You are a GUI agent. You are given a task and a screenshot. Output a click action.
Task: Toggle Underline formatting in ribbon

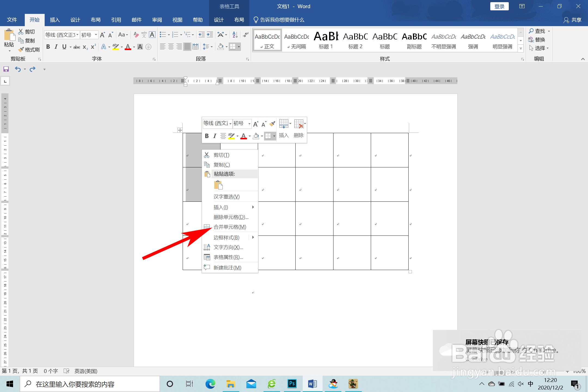(64, 47)
